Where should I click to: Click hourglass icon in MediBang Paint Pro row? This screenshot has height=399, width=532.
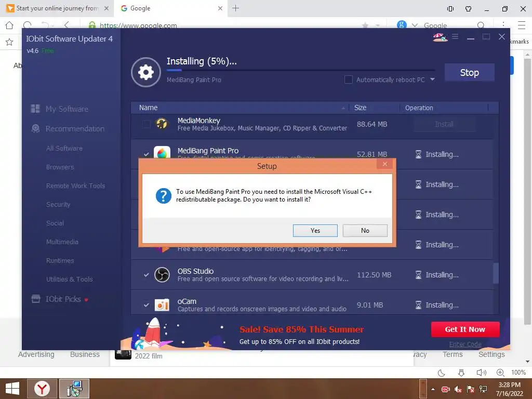point(418,154)
